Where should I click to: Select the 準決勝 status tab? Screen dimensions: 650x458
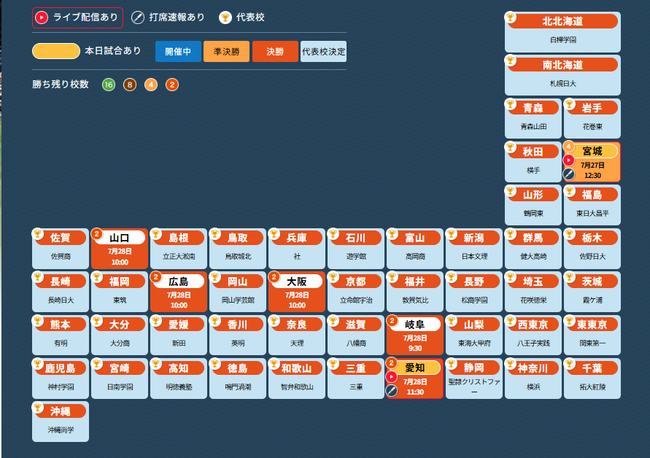[226, 51]
